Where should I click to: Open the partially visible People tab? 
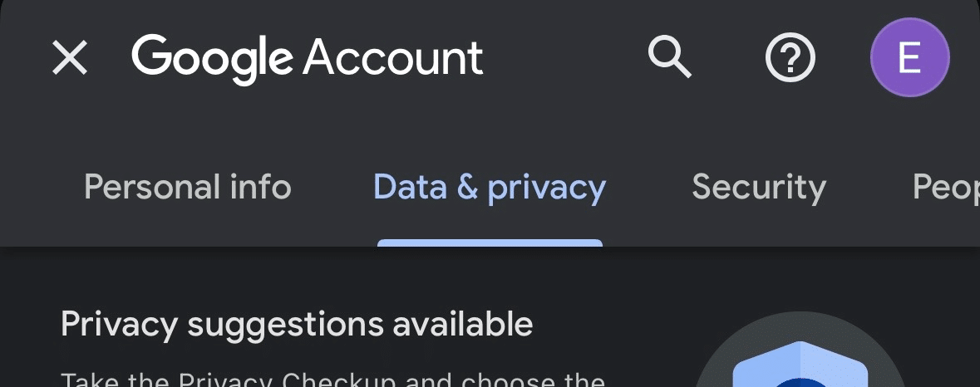[x=946, y=187]
